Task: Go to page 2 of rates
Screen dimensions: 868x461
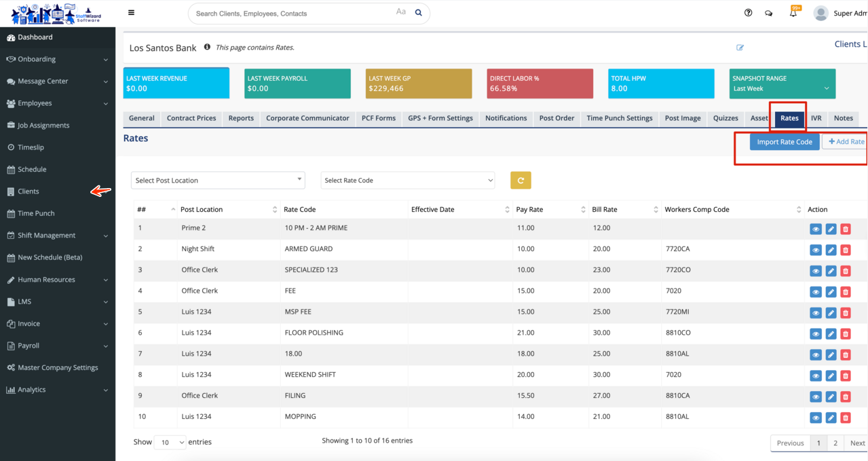Action: [x=835, y=443]
